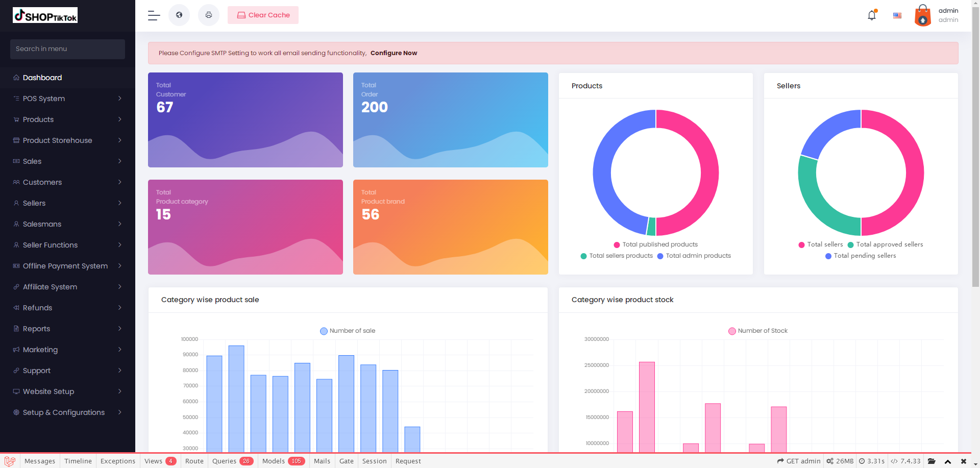Screen dimensions: 980x468
Task: Expand the Products sidebar menu
Action: tap(67, 119)
